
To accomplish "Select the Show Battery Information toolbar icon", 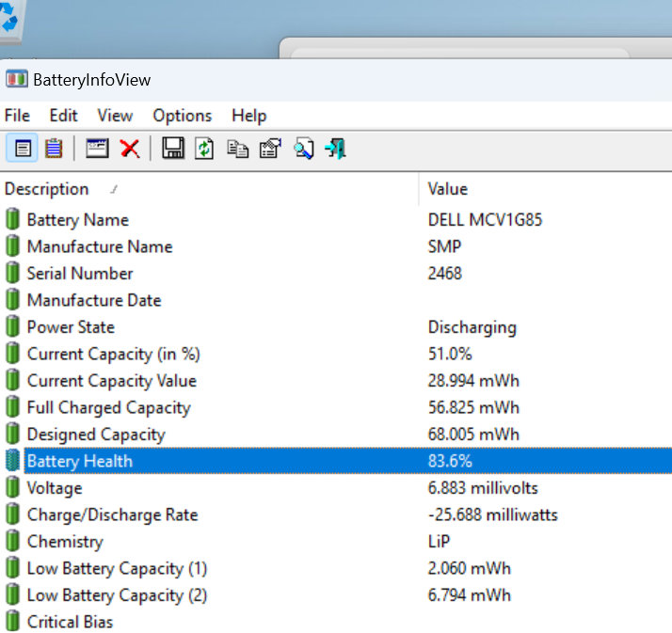I will (x=23, y=149).
